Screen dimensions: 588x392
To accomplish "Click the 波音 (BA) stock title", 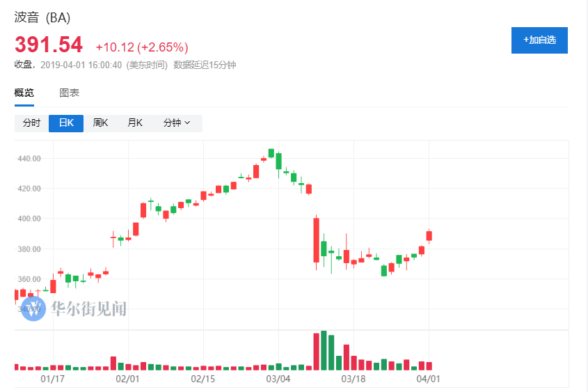I will click(x=42, y=18).
